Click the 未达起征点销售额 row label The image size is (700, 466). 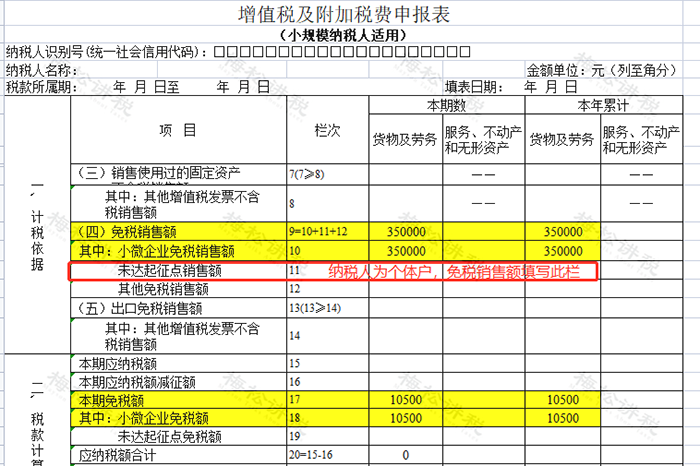pos(170,270)
